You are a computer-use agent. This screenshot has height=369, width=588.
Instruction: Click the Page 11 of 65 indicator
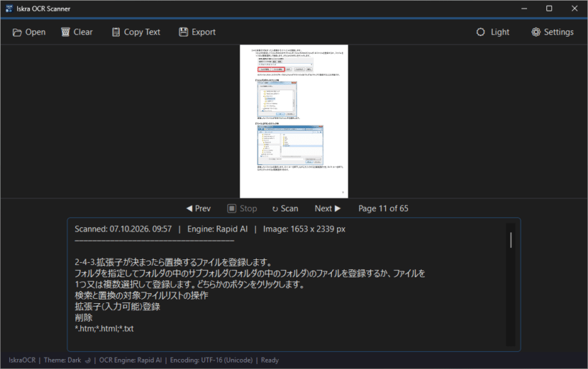(x=383, y=209)
